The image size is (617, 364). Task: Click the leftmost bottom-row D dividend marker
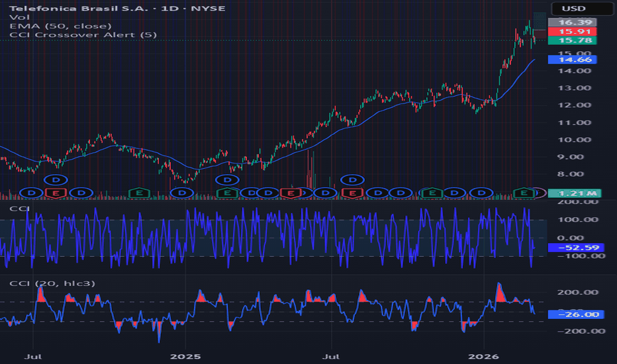point(30,193)
